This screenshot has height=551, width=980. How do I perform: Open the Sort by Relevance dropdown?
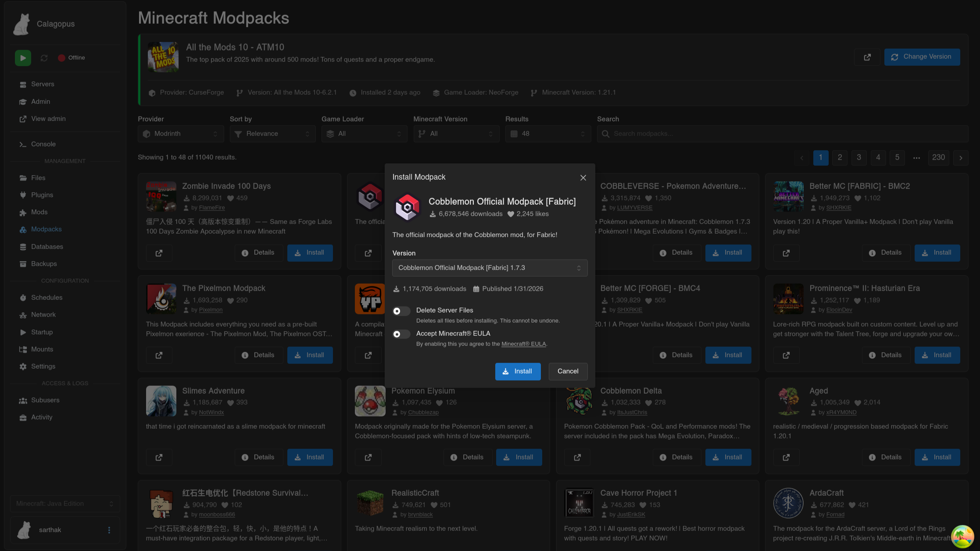pyautogui.click(x=272, y=134)
